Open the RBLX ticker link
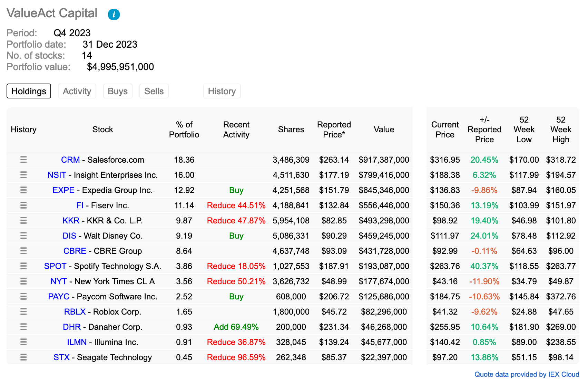 75,312
